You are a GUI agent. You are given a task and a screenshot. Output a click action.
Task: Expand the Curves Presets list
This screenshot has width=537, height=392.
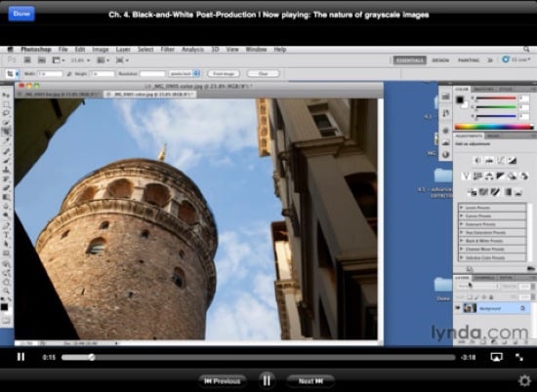point(462,216)
